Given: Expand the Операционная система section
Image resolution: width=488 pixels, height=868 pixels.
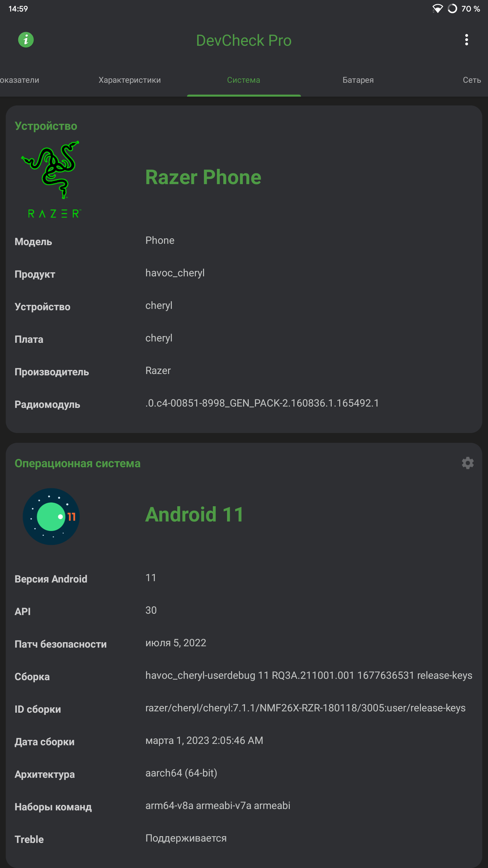Looking at the screenshot, I should pyautogui.click(x=78, y=463).
